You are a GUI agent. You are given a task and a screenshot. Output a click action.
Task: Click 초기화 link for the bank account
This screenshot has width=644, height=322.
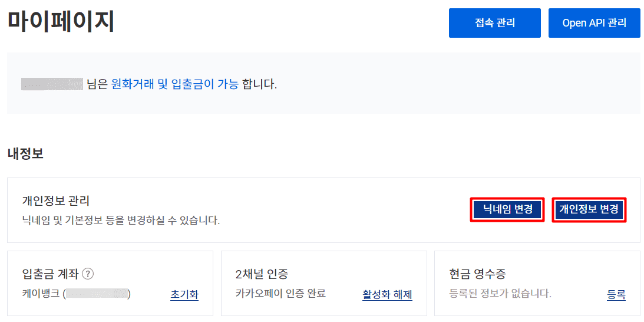[184, 295]
